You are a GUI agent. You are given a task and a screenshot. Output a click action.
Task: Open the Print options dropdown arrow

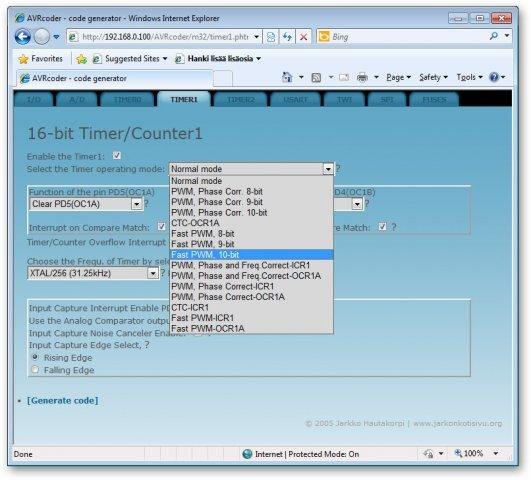(376, 78)
